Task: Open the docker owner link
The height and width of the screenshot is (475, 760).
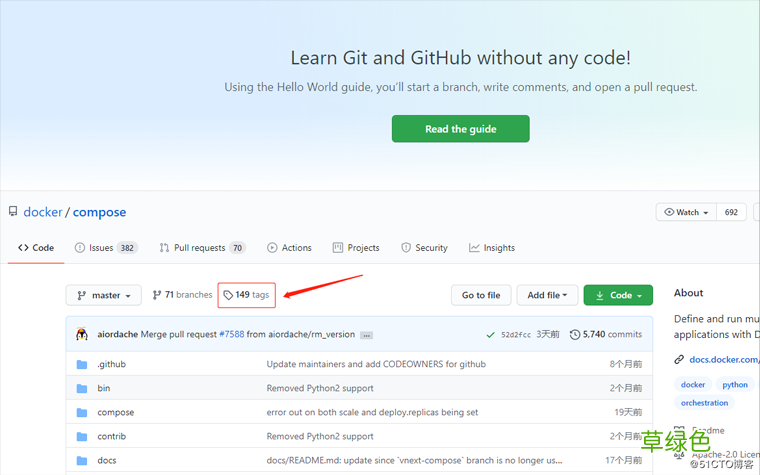Action: coord(43,212)
